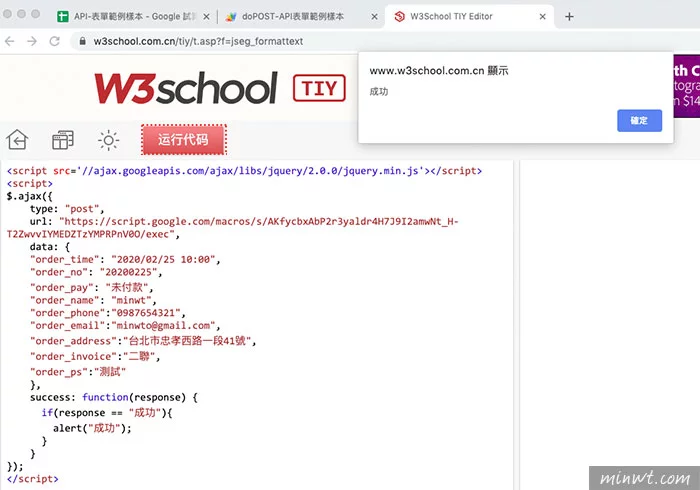Image resolution: width=700 pixels, height=490 pixels.
Task: Click the 成功 message in the alert dialog
Action: (x=379, y=92)
